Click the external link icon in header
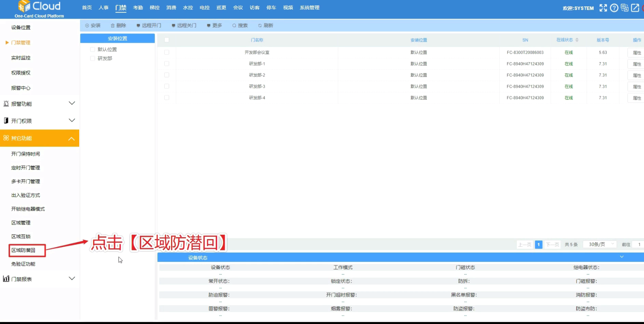Image resolution: width=644 pixels, height=324 pixels. [635, 8]
